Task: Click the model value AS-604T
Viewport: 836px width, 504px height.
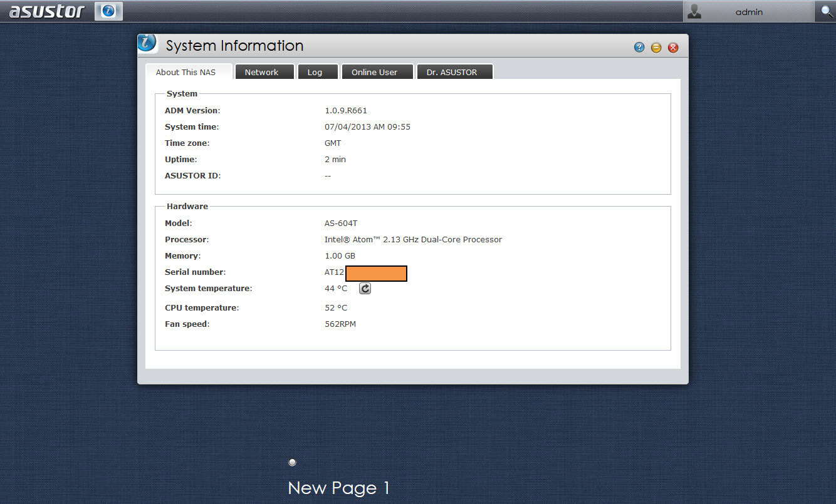Action: tap(341, 223)
